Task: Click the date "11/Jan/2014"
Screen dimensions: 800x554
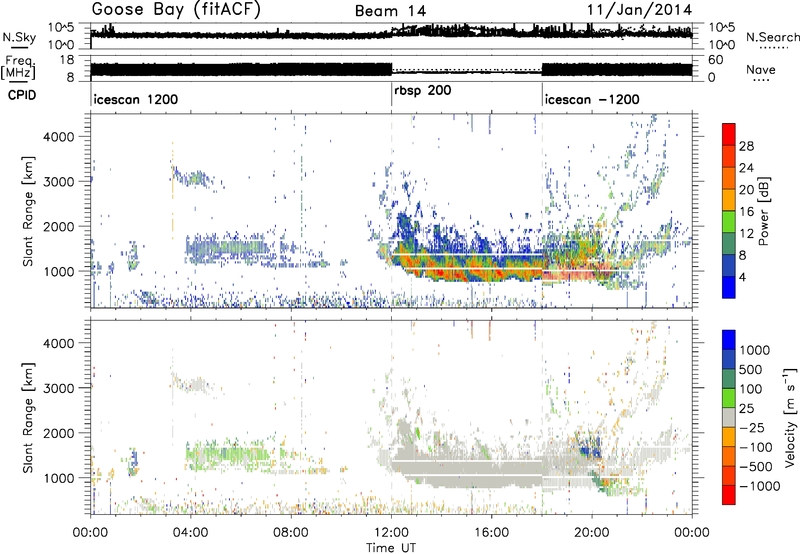Action: point(639,10)
